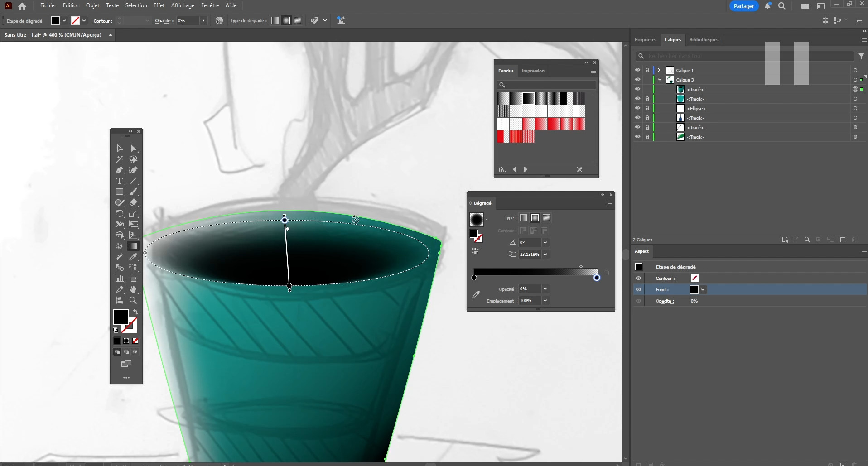The height and width of the screenshot is (466, 868).
Task: Open the Fond color dropdown in Aspect panel
Action: (x=703, y=290)
